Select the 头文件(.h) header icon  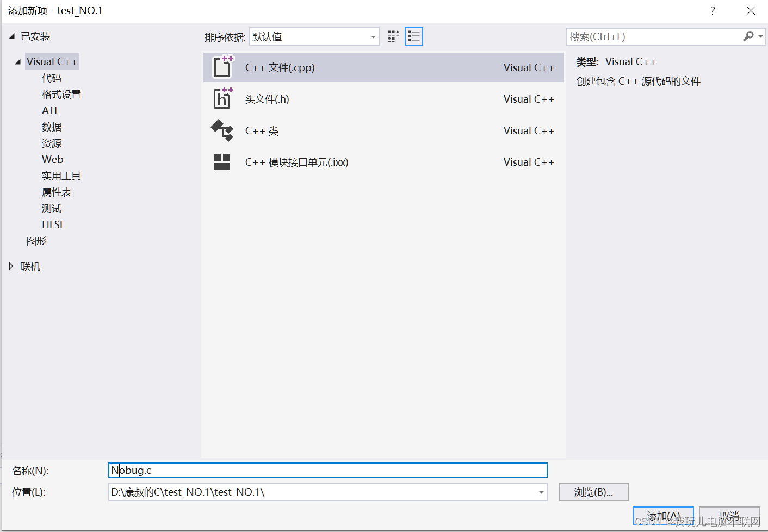223,98
